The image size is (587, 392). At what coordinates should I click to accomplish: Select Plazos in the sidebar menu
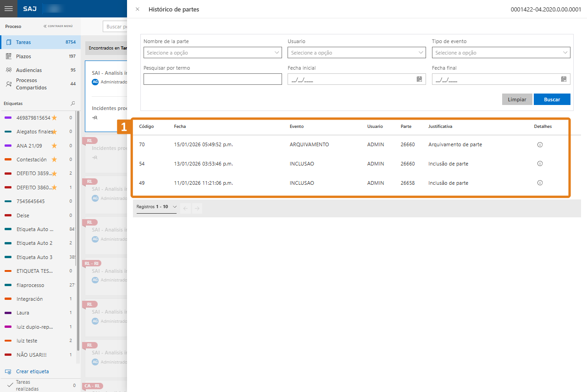(x=23, y=56)
